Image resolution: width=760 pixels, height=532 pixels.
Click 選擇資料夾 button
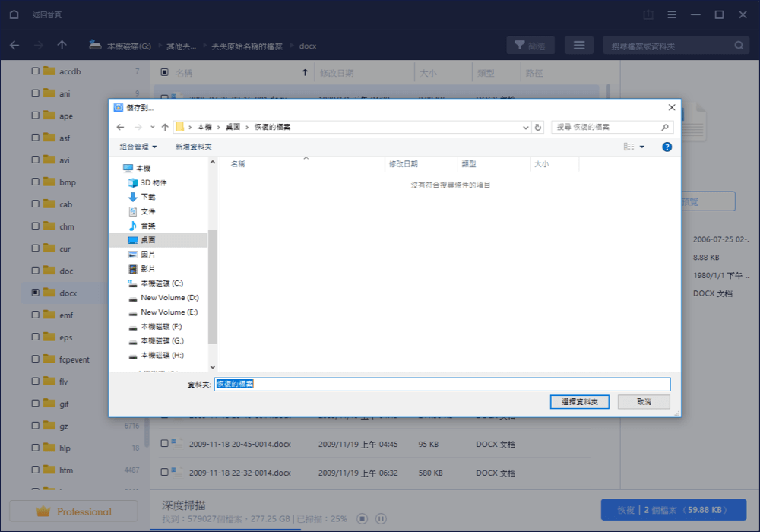coord(579,402)
